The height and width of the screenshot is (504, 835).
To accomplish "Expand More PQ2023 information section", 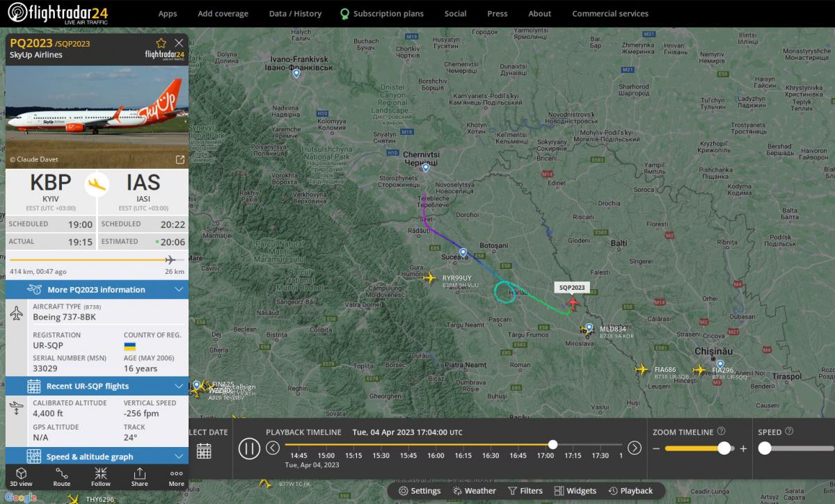I will click(97, 290).
